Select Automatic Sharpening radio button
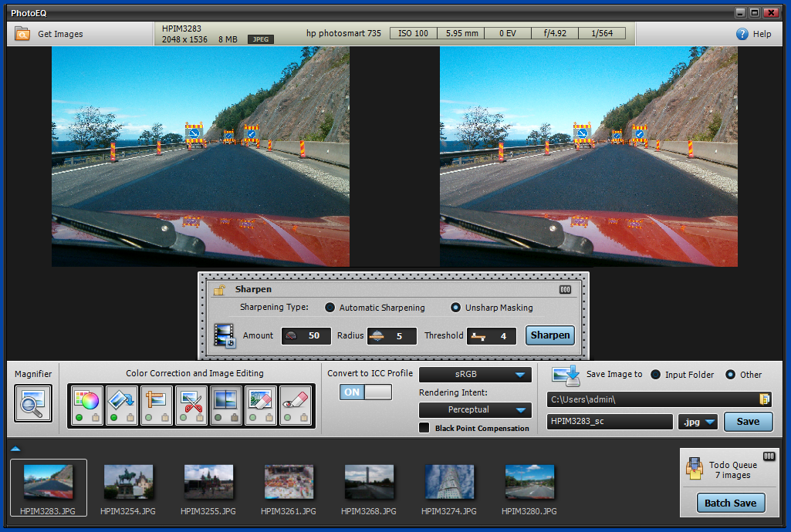Image resolution: width=791 pixels, height=532 pixels. [x=330, y=308]
